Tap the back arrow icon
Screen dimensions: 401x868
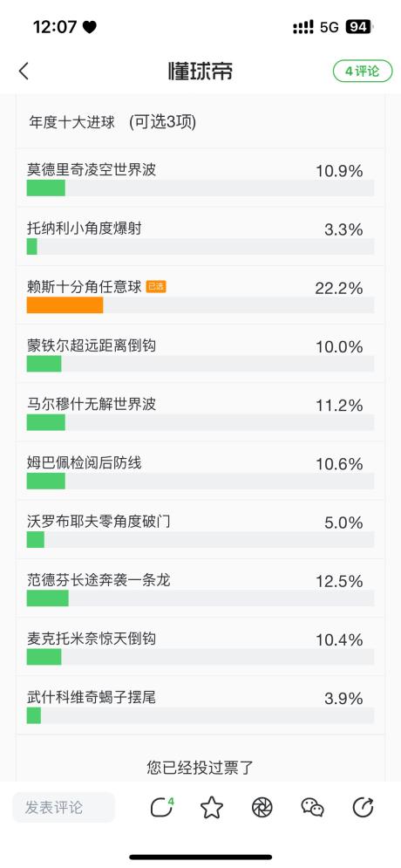click(24, 71)
